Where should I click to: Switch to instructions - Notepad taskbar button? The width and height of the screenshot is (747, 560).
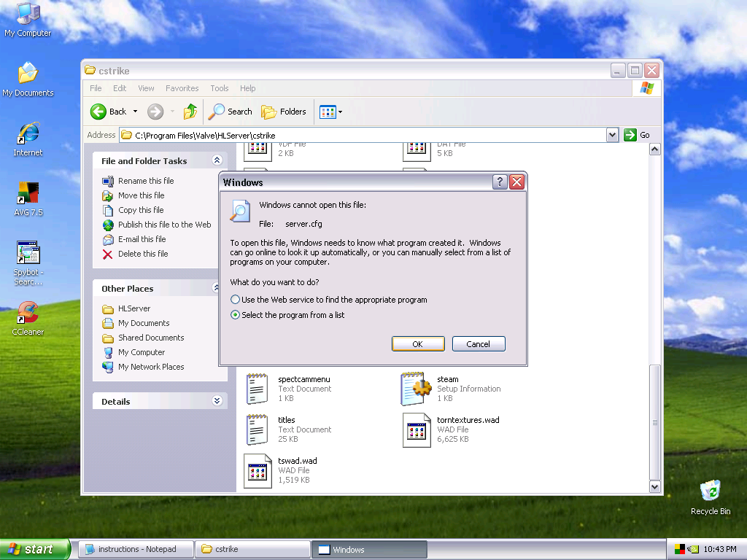tap(136, 549)
